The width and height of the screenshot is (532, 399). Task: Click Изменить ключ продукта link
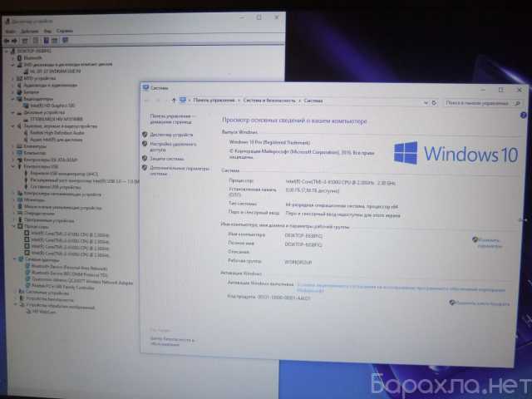[482, 303]
